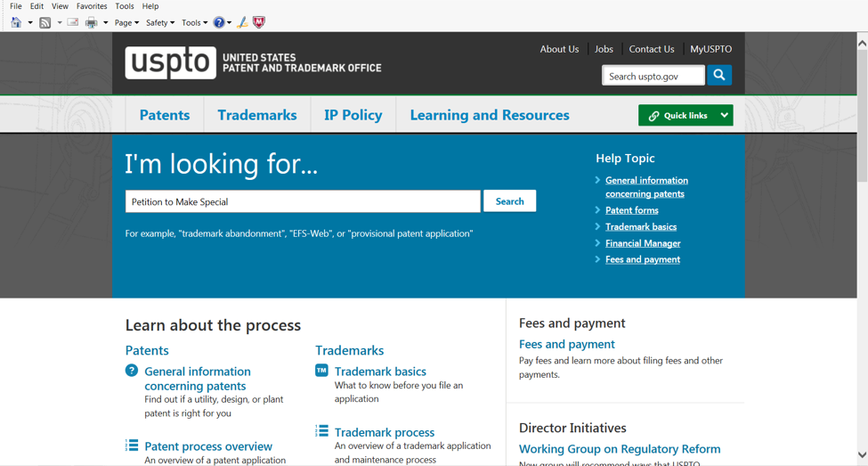
Task: Click the vertical scrollbar thumb
Action: pyautogui.click(x=862, y=115)
